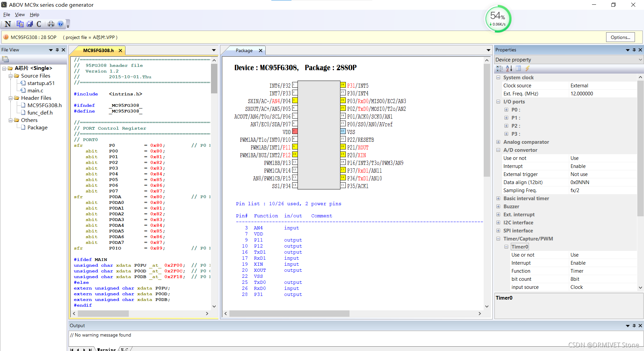This screenshot has width=644, height=351.
Task: Select Package under Others in tree
Action: (38, 127)
